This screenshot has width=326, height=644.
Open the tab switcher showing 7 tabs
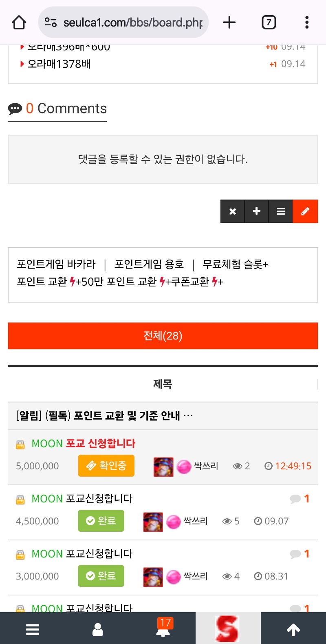[269, 22]
